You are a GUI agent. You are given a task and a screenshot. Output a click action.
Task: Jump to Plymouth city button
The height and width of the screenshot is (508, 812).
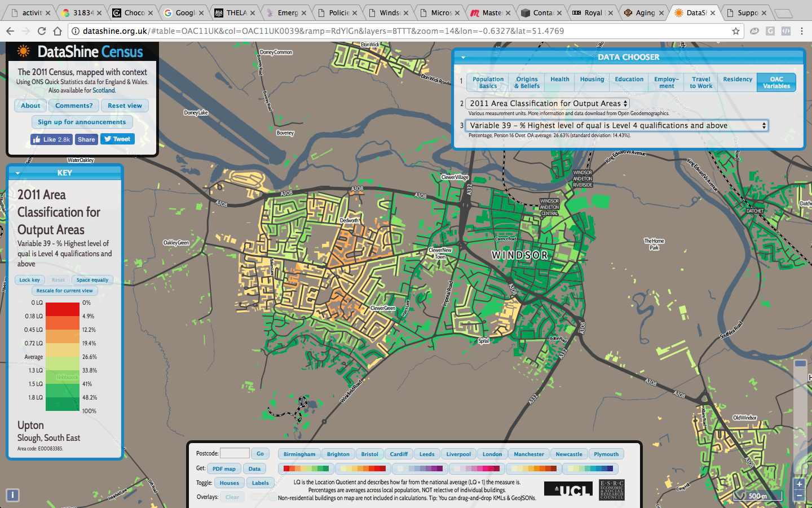click(x=606, y=454)
